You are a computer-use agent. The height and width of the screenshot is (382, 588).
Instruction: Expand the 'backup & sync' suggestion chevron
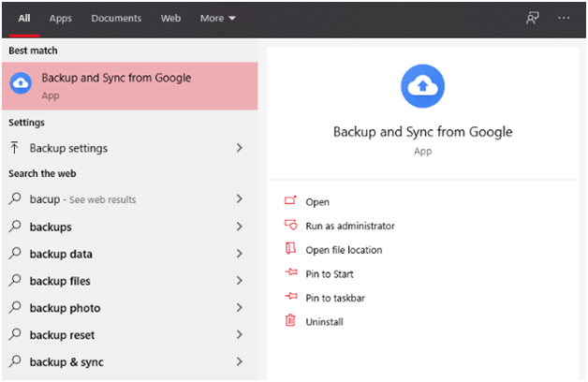[x=240, y=361]
